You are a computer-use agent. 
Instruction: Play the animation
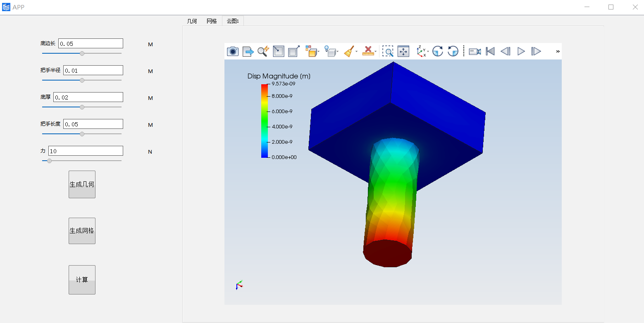tap(521, 51)
